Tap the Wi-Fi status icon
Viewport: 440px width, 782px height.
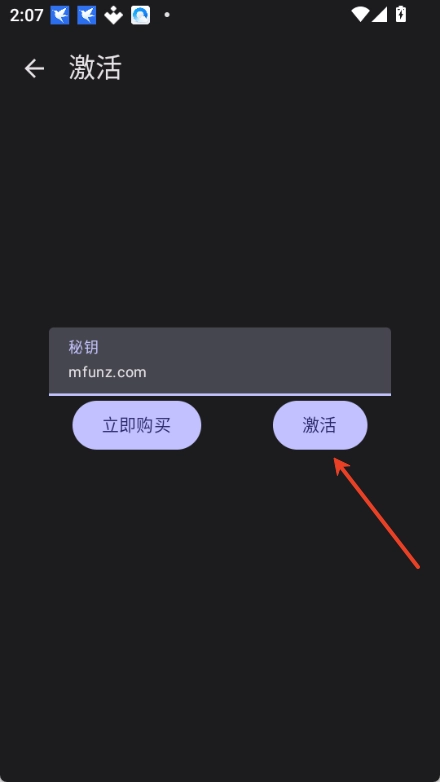coord(360,14)
